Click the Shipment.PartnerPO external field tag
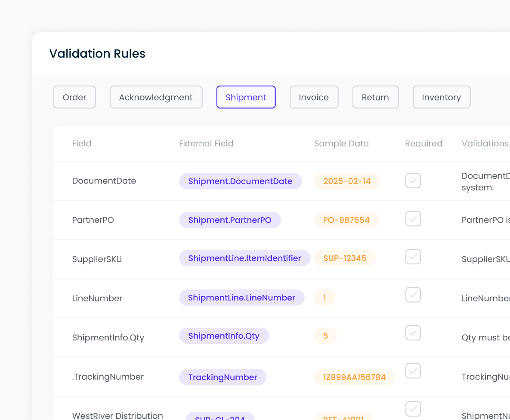The image size is (510, 420). pos(230,220)
